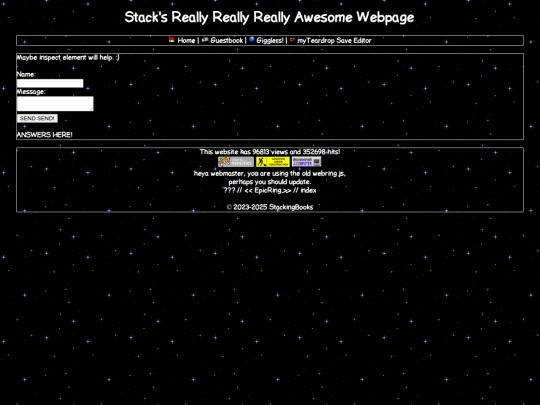Open the webring index link
540x405 pixels.
tap(308, 190)
